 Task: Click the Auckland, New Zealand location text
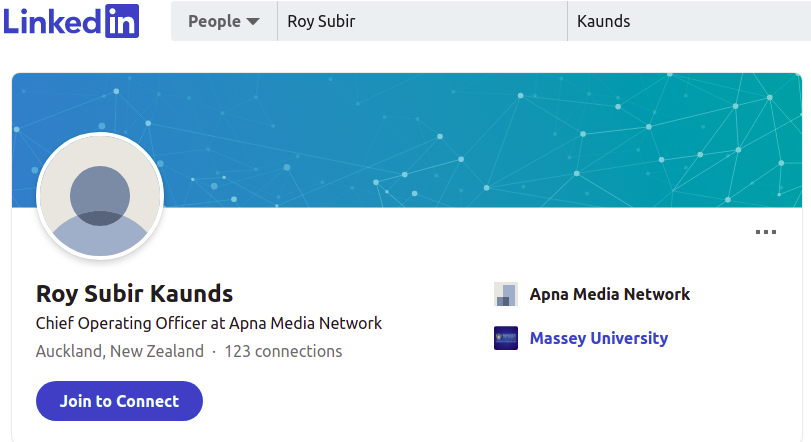coord(119,352)
